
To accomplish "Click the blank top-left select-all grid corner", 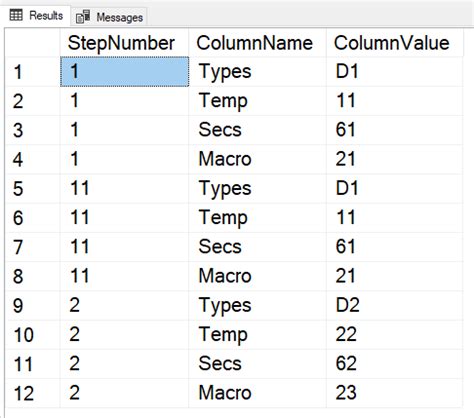I will (x=33, y=43).
